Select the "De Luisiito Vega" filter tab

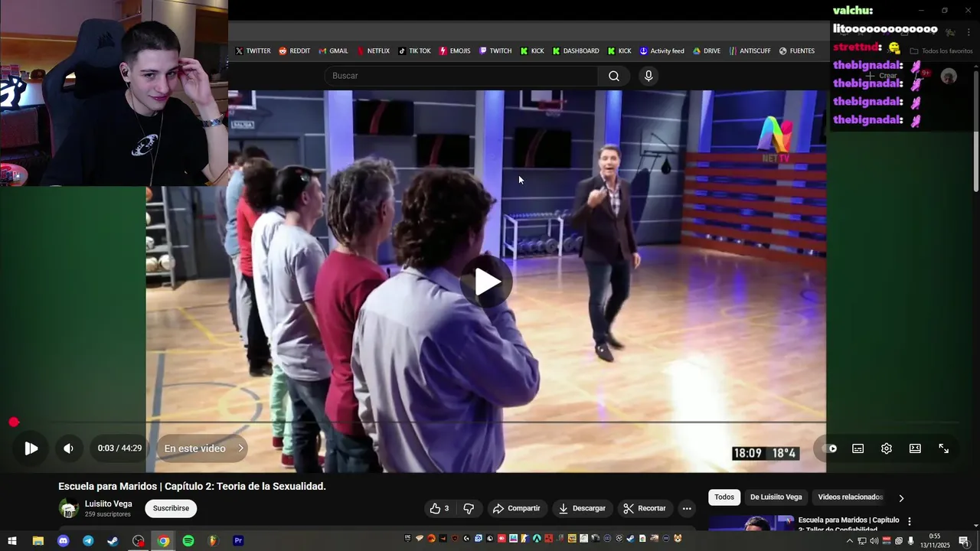(x=776, y=497)
